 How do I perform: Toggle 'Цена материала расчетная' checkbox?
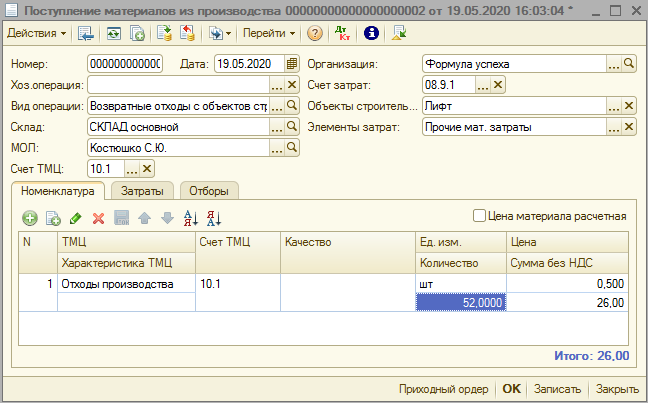[x=479, y=215]
